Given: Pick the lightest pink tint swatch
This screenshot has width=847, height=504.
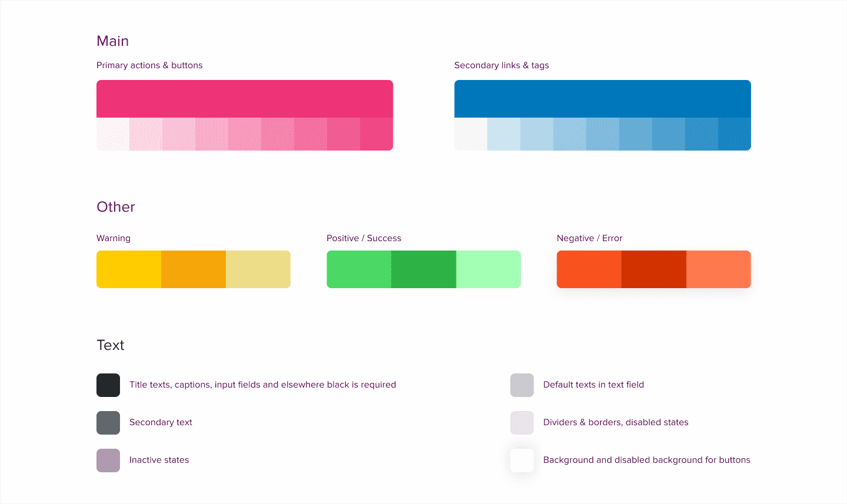Looking at the screenshot, I should [113, 134].
